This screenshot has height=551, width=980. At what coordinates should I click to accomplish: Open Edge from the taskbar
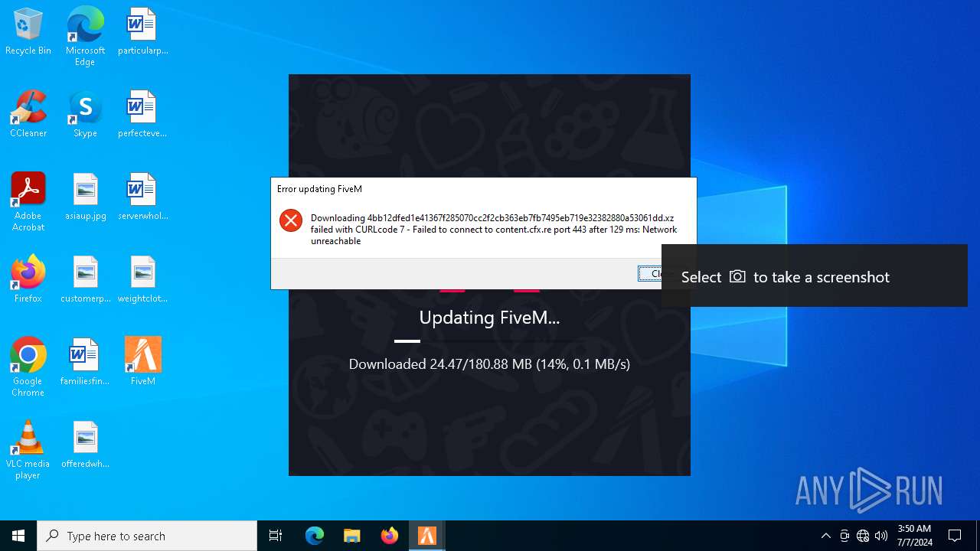pos(315,536)
